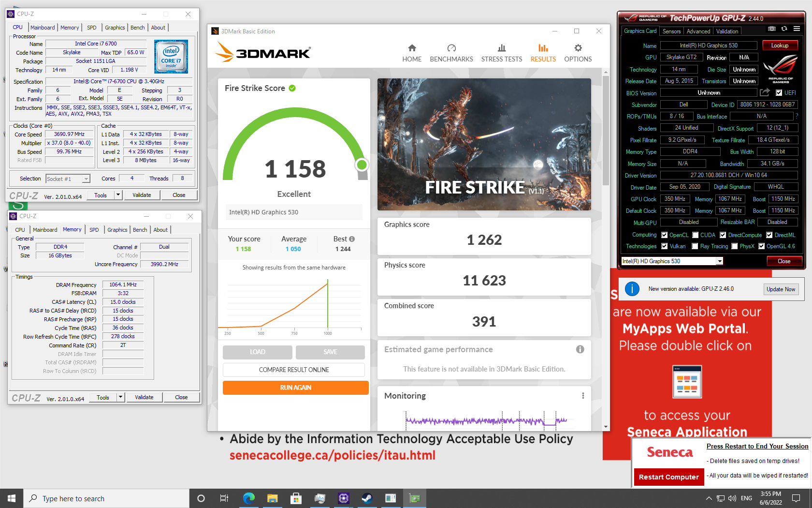
Task: Open the Monitoring three-dot menu
Action: tap(583, 396)
